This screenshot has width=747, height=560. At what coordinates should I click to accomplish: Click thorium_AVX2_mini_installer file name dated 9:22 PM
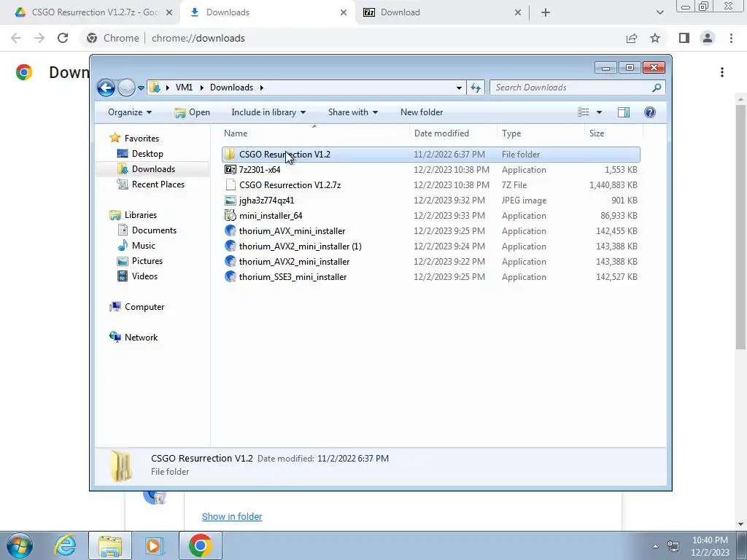click(x=295, y=262)
